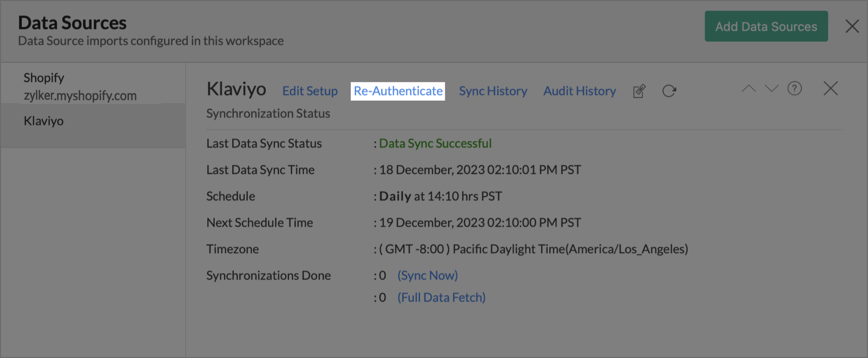Close the Data Sources dialog
Image resolution: width=868 pixels, height=358 pixels.
tap(852, 26)
